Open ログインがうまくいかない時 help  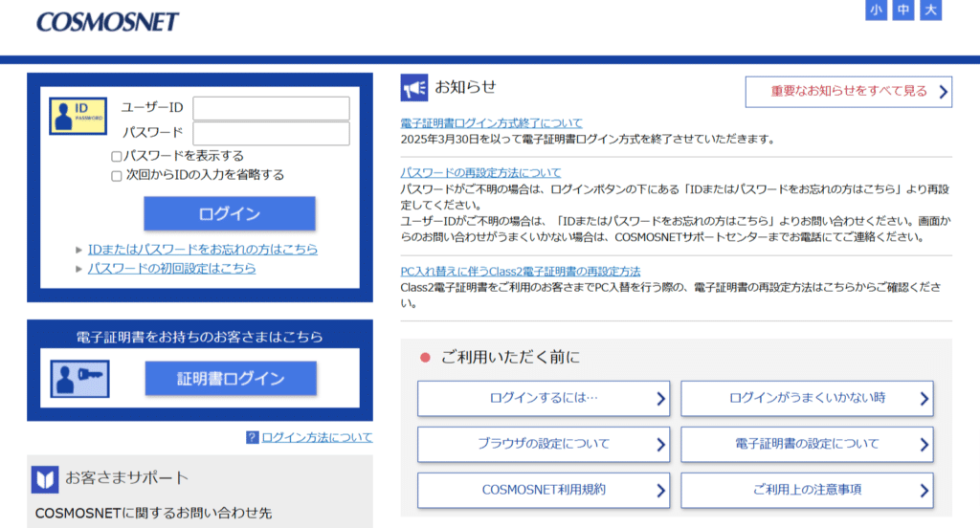pyautogui.click(x=806, y=398)
